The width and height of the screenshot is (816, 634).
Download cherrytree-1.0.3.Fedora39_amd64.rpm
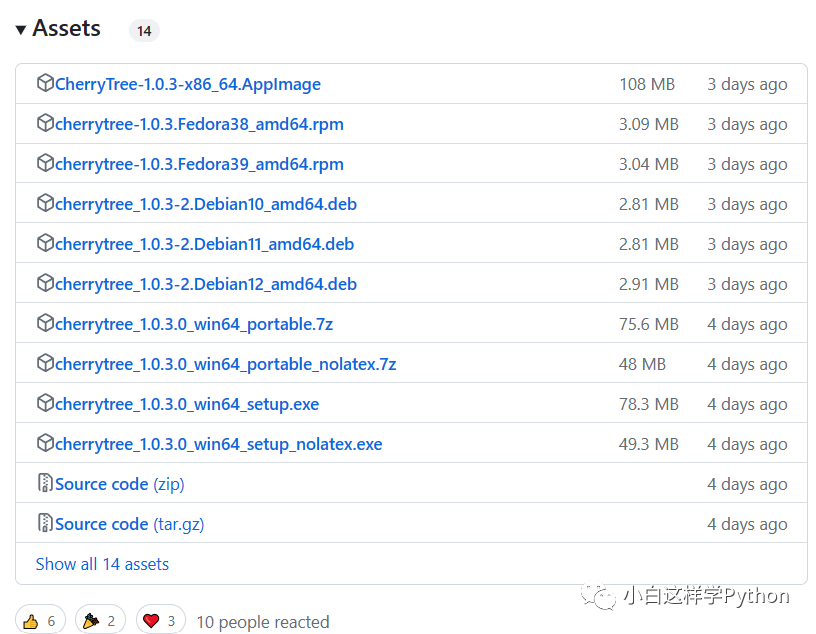(199, 164)
